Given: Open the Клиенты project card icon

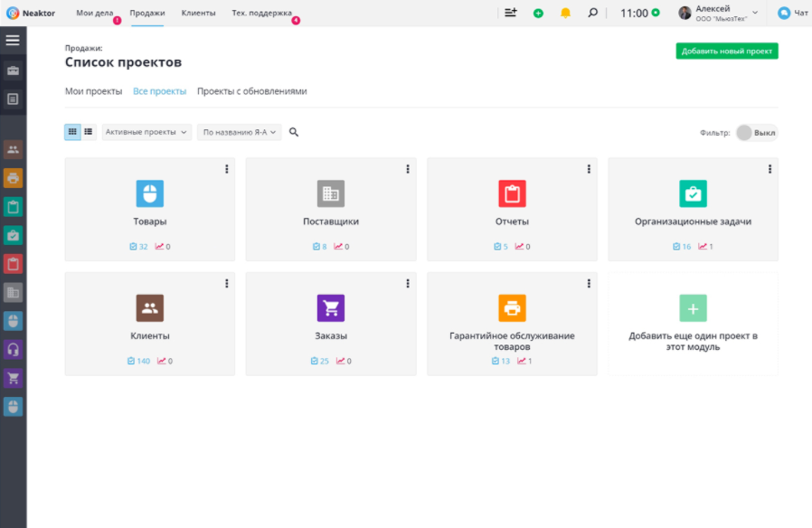Looking at the screenshot, I should tap(150, 308).
